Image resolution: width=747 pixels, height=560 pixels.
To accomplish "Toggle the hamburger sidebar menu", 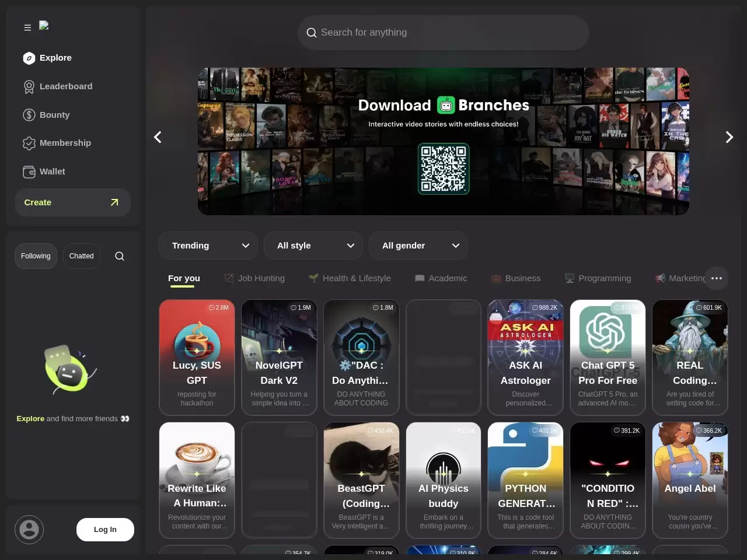I will point(27,27).
